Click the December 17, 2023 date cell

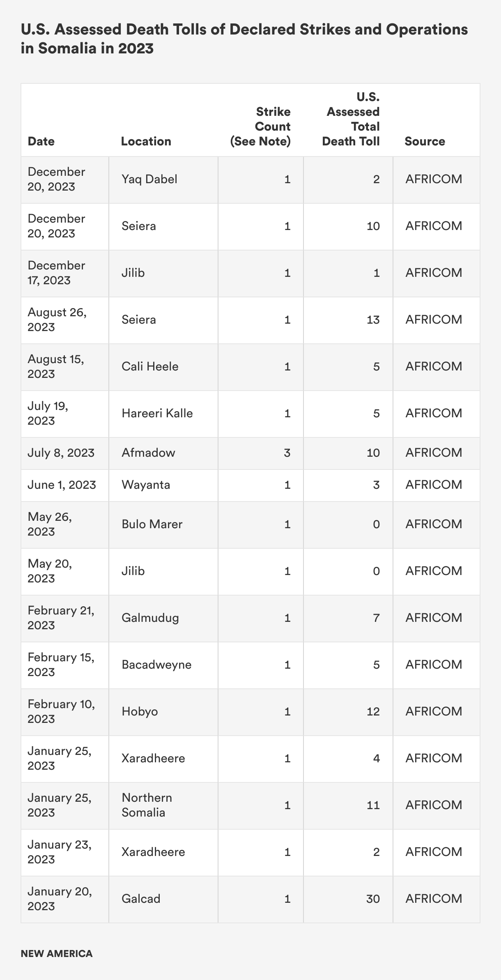tap(56, 273)
